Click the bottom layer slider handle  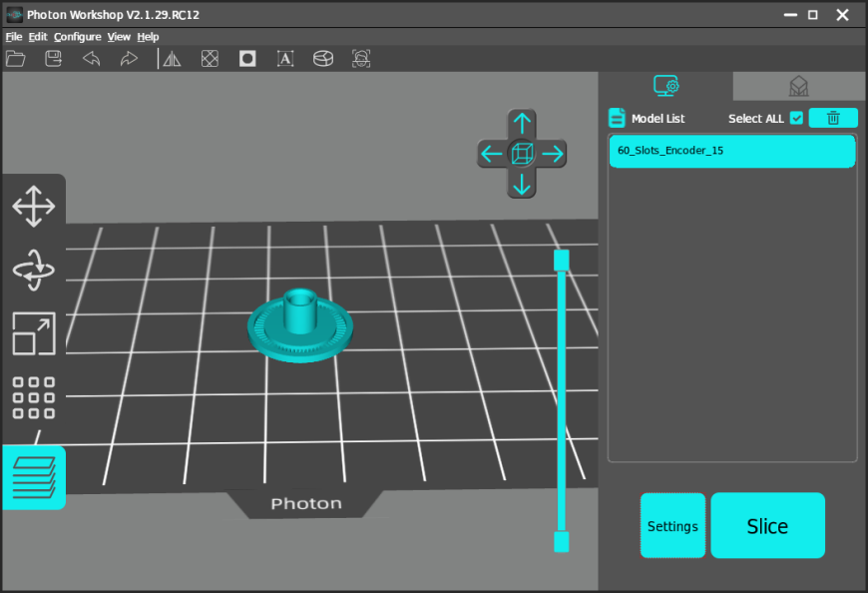[x=562, y=541]
